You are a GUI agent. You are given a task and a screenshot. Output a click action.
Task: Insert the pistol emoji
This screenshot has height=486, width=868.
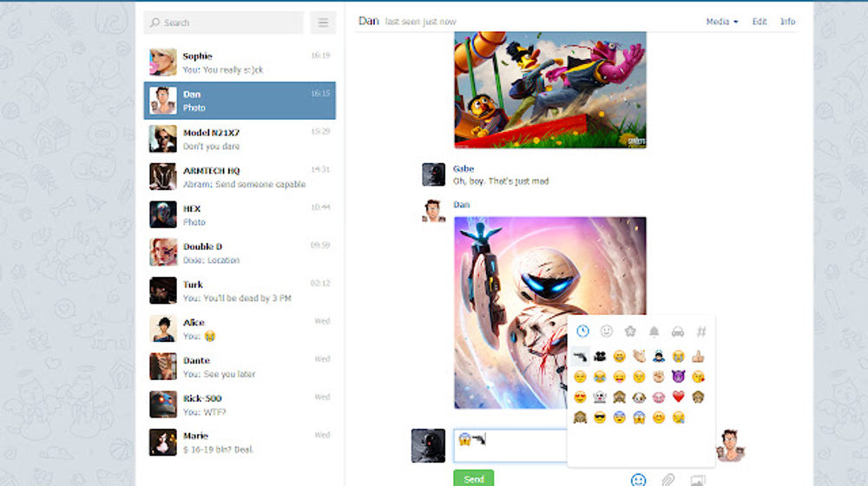coord(580,357)
